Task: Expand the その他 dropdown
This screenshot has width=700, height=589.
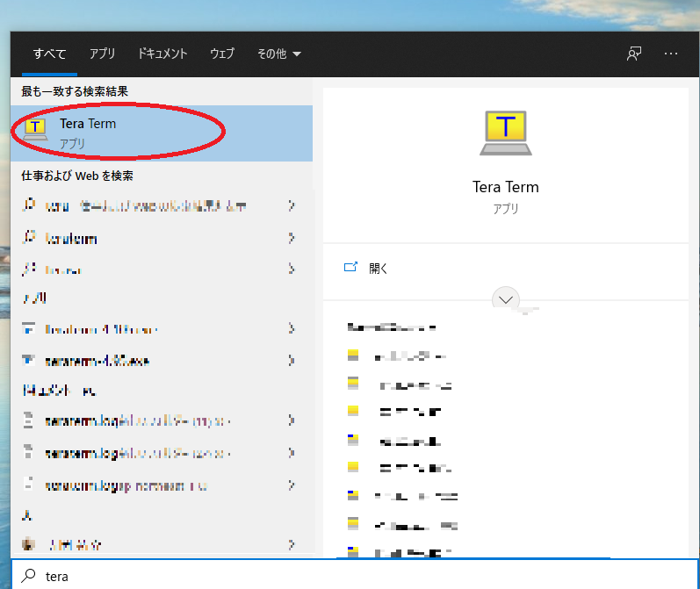Action: tap(279, 54)
